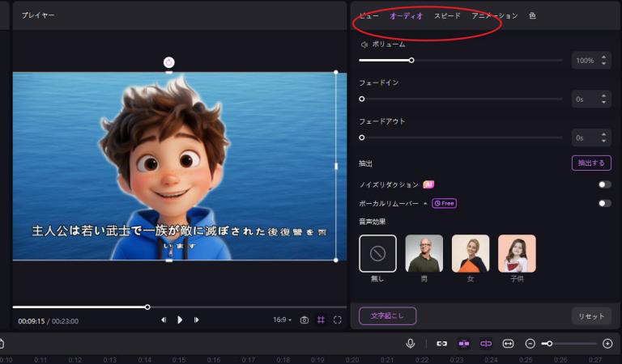
Task: Click the 文字起こし button
Action: (388, 315)
